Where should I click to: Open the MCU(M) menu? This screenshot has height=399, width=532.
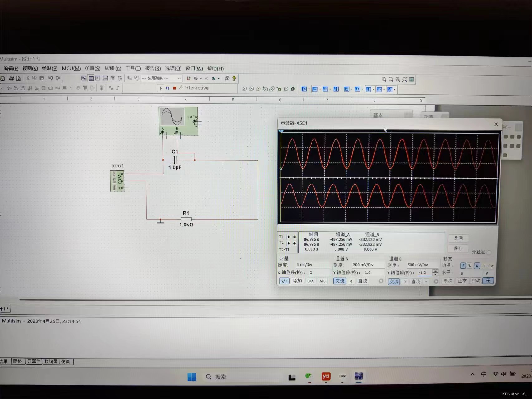tap(71, 68)
